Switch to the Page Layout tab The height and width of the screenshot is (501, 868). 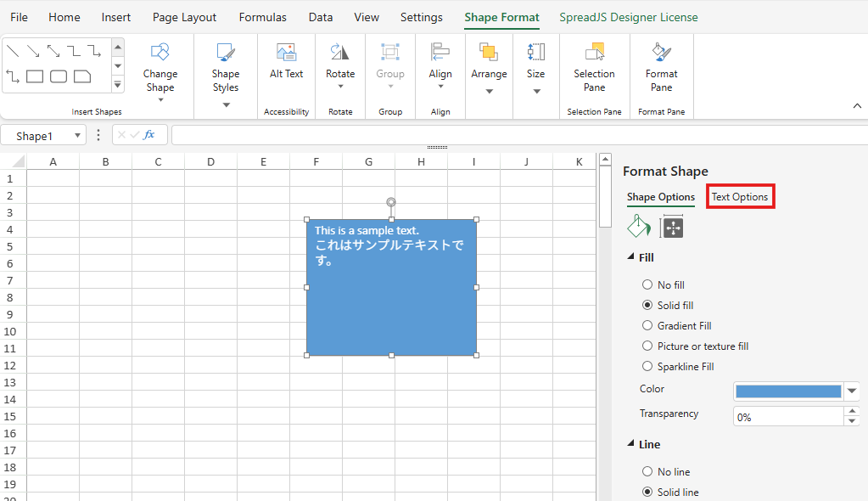(184, 17)
